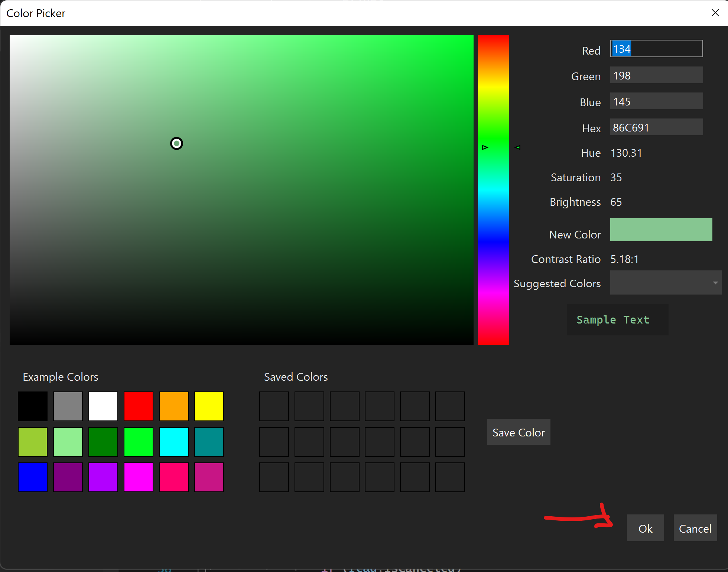Pick a hue on the vertical hue bar
The height and width of the screenshot is (572, 728).
[493, 186]
